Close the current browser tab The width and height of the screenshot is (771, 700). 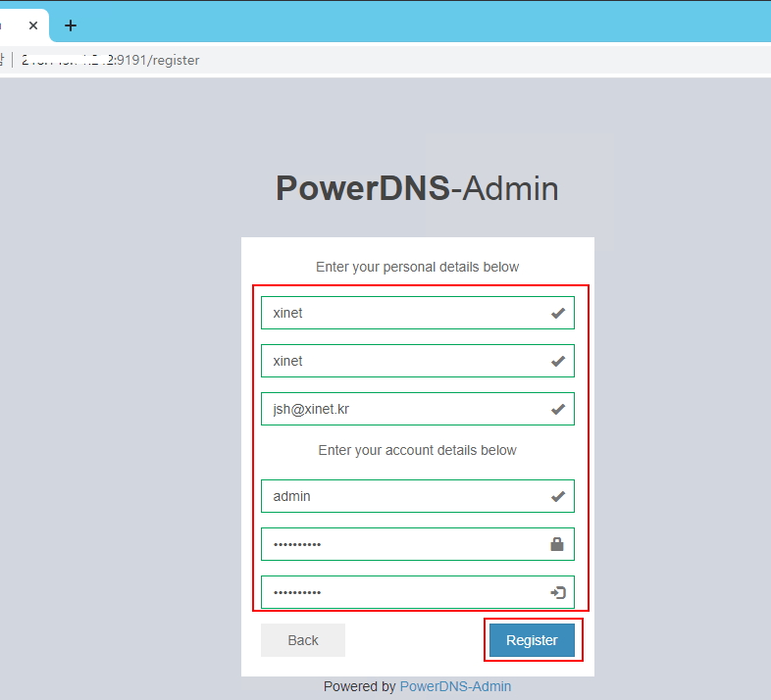tap(32, 25)
